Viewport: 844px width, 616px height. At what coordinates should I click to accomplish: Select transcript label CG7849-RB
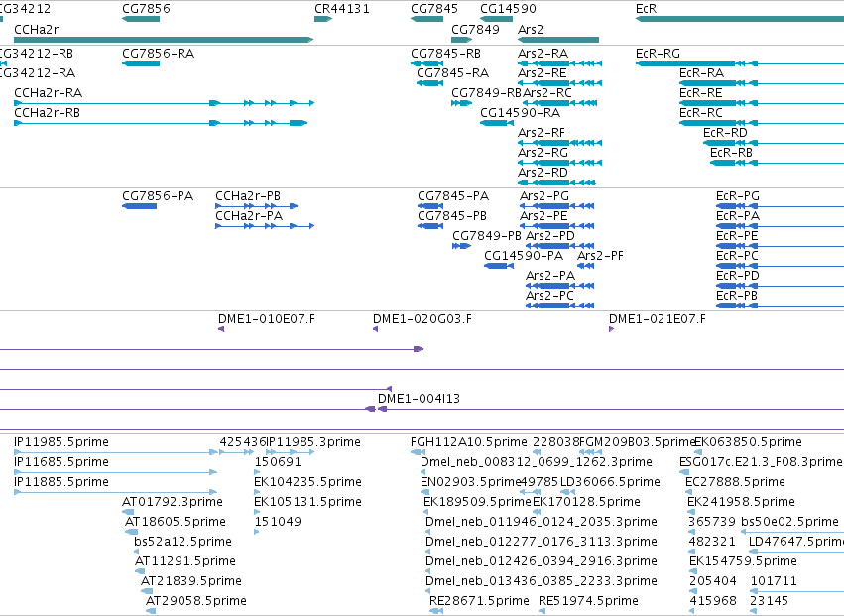486,92
